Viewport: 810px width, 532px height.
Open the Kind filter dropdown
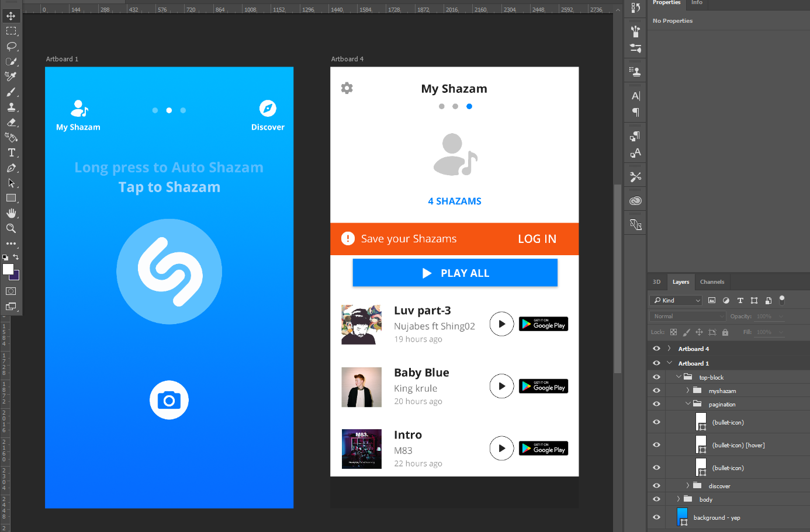tap(676, 300)
